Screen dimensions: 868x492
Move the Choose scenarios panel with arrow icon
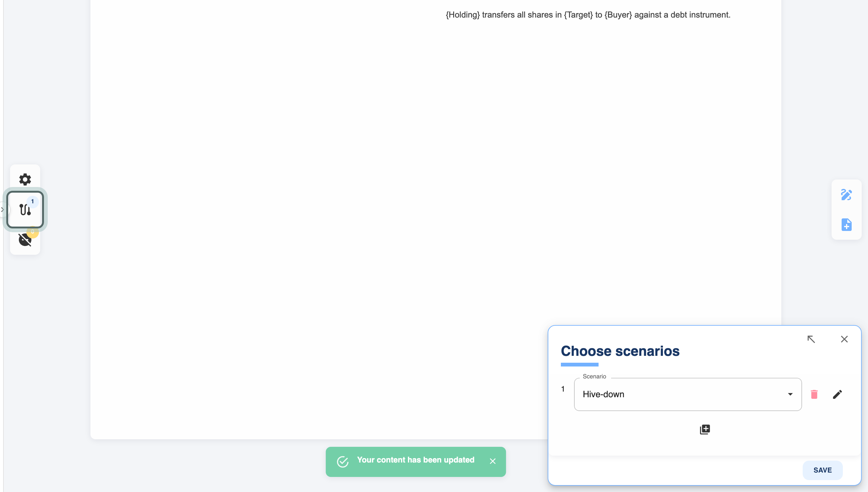(x=811, y=339)
